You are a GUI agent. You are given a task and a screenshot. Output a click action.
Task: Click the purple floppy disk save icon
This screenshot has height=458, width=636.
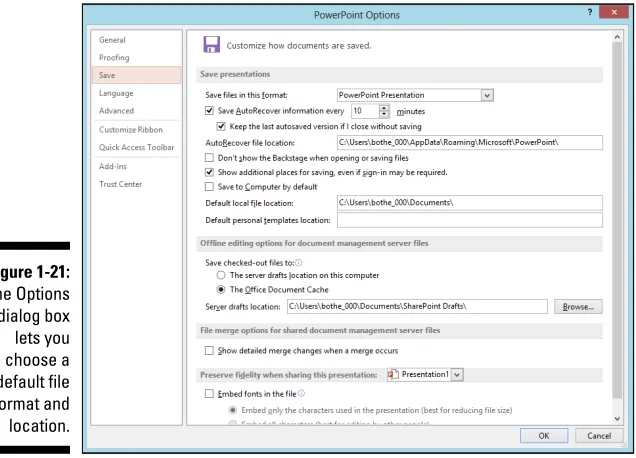tap(211, 45)
